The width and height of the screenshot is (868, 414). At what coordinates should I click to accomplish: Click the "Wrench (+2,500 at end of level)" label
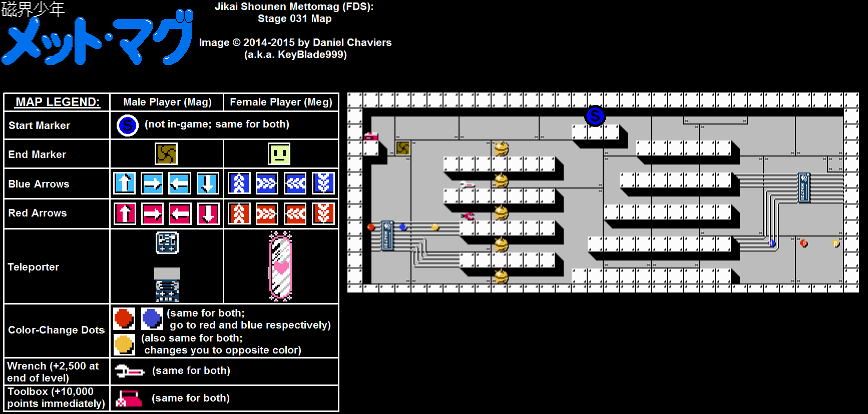pyautogui.click(x=53, y=372)
